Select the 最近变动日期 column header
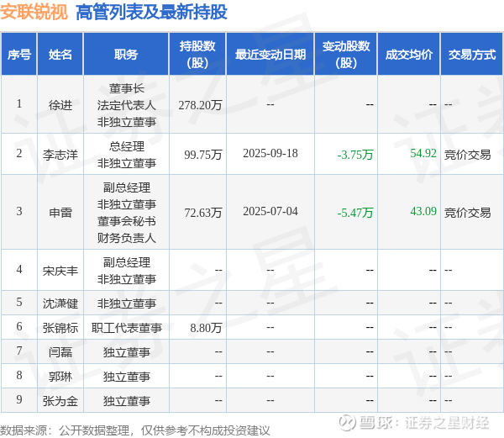This screenshot has height=438, width=504. [270, 55]
